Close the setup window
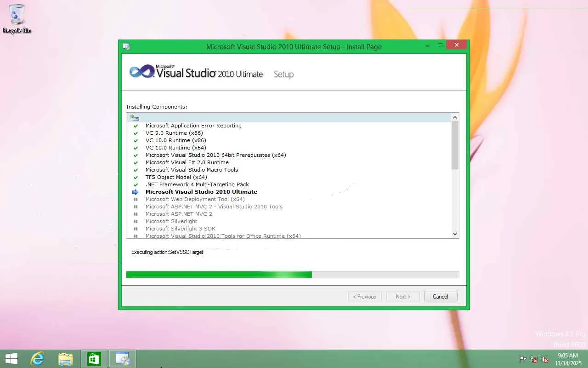The height and width of the screenshot is (368, 588). pyautogui.click(x=456, y=45)
